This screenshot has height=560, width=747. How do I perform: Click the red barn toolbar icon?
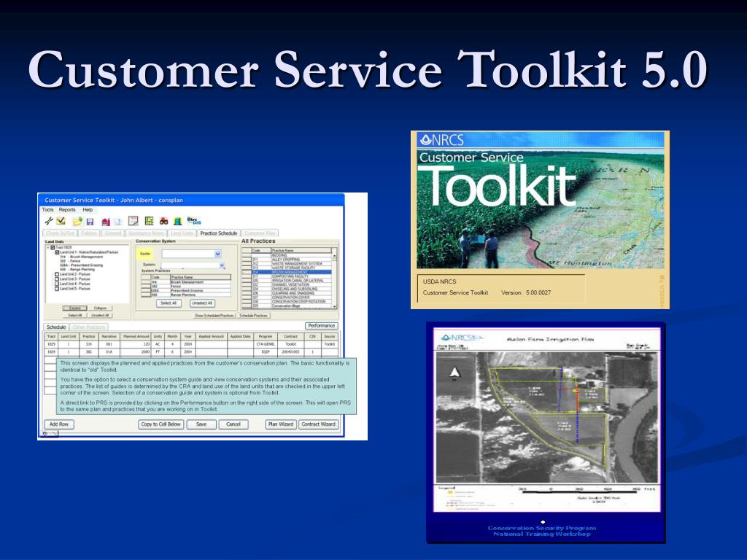(106, 222)
